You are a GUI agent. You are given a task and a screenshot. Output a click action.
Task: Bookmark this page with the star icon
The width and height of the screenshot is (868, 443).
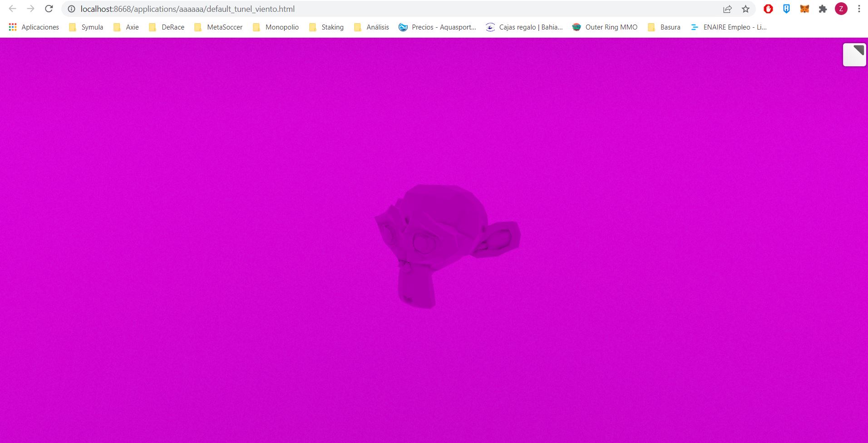745,9
